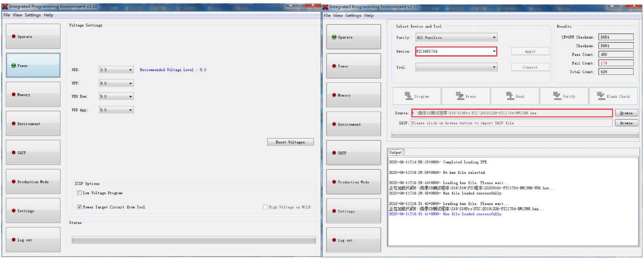The image size is (644, 259).
Task: Click the Source file path field
Action: point(512,113)
